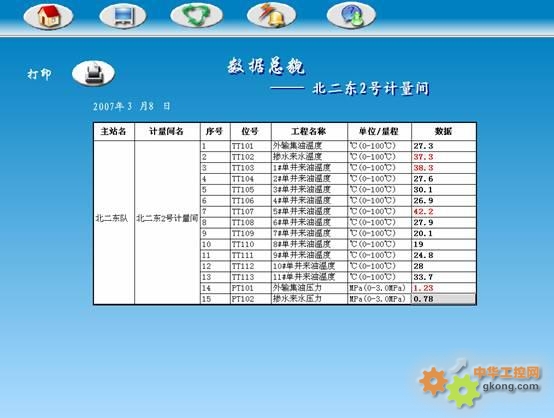The height and width of the screenshot is (418, 554).
Task: Click the 数据 column header
Action: pyautogui.click(x=444, y=131)
